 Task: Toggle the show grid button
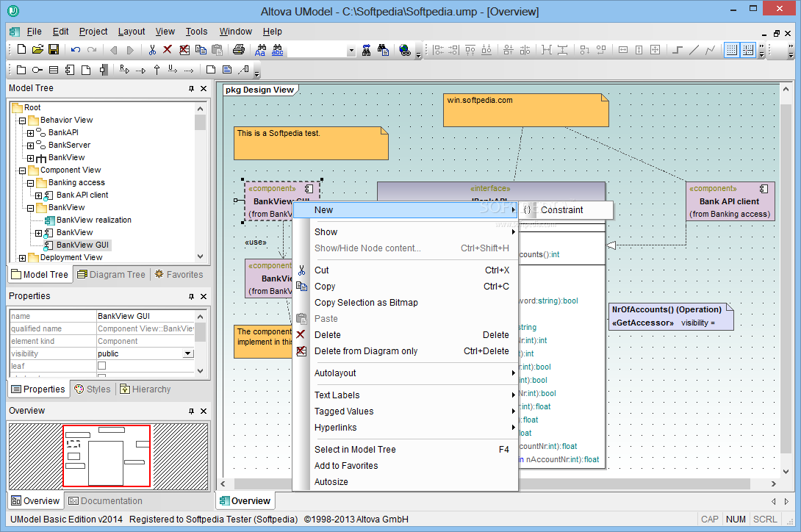coord(731,49)
